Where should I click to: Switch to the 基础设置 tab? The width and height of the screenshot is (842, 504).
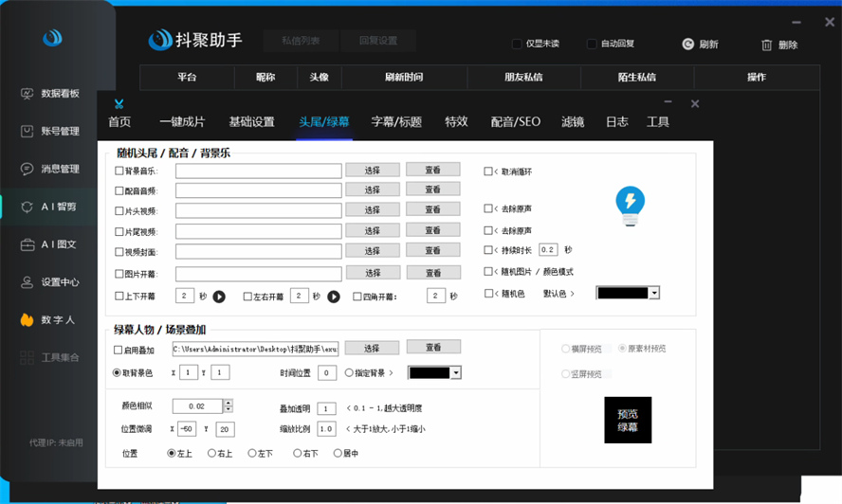tap(252, 122)
